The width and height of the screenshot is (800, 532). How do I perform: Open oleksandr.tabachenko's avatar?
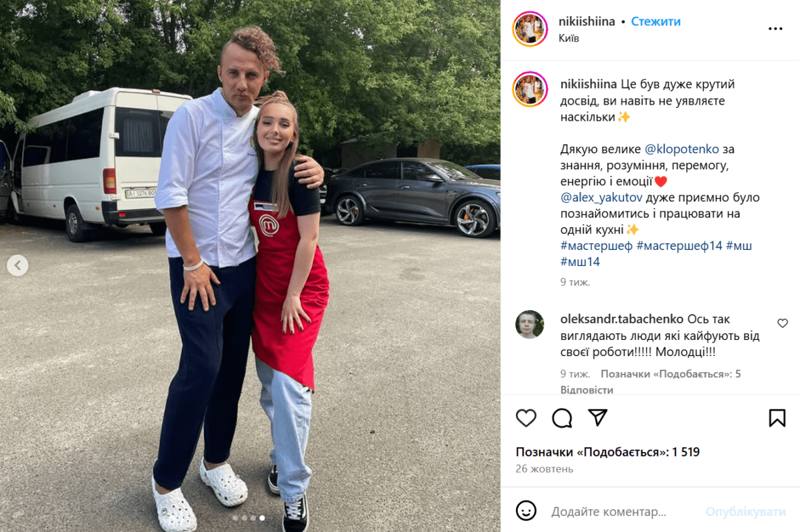[x=529, y=325]
